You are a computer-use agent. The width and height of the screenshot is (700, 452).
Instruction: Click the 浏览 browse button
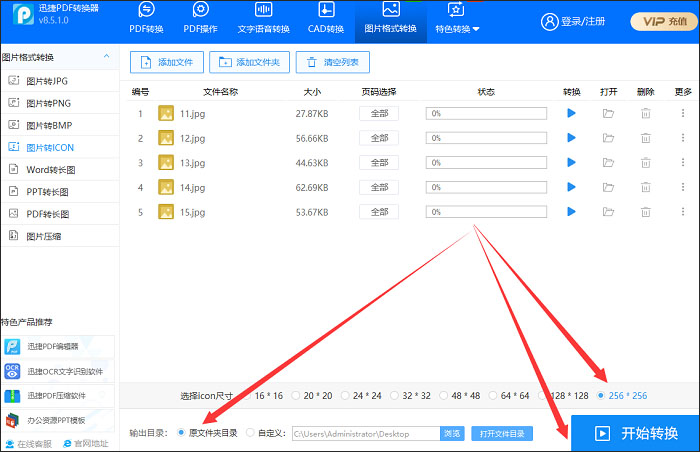tap(452, 434)
